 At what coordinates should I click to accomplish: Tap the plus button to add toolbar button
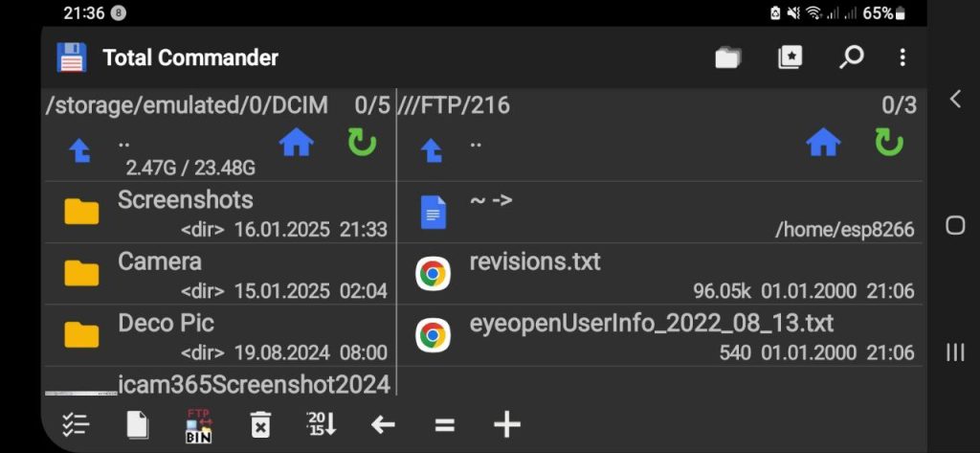[x=507, y=425]
